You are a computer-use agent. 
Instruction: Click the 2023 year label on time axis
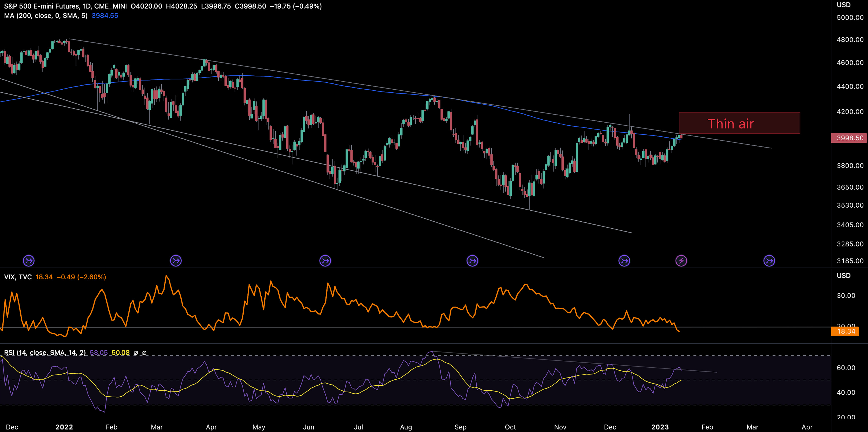[660, 427]
